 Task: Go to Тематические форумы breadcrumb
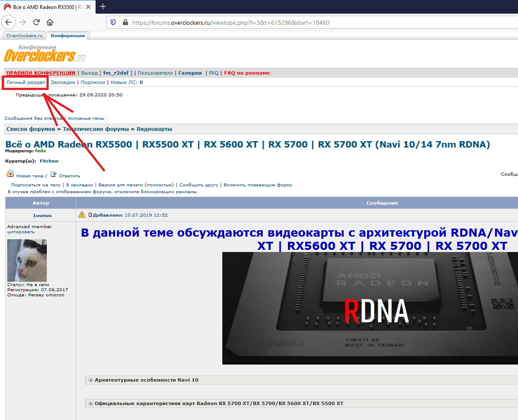tap(96, 129)
